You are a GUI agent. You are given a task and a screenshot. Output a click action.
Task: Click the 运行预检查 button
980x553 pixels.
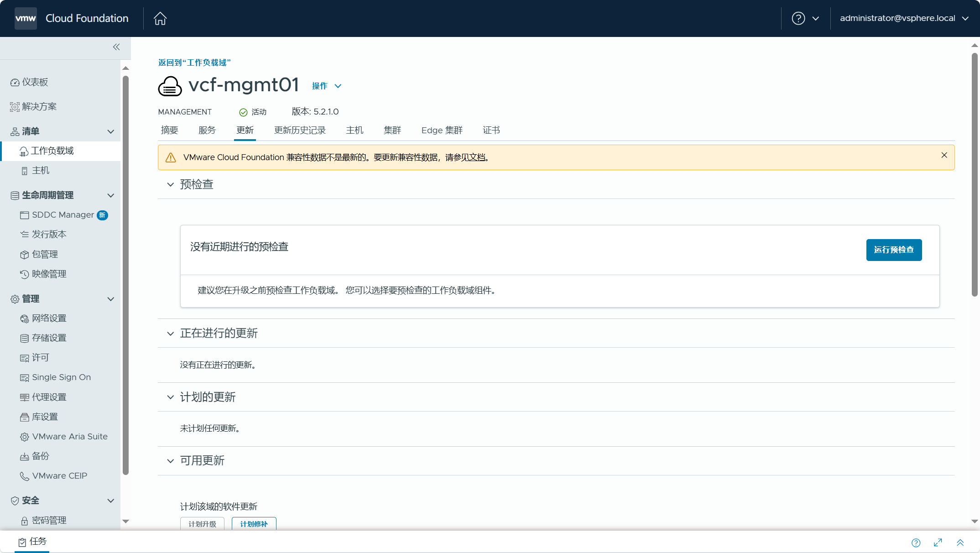[x=894, y=250]
